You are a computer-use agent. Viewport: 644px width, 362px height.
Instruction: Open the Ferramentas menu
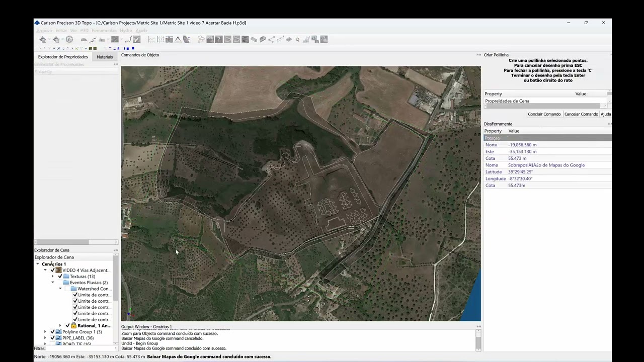coord(104,31)
